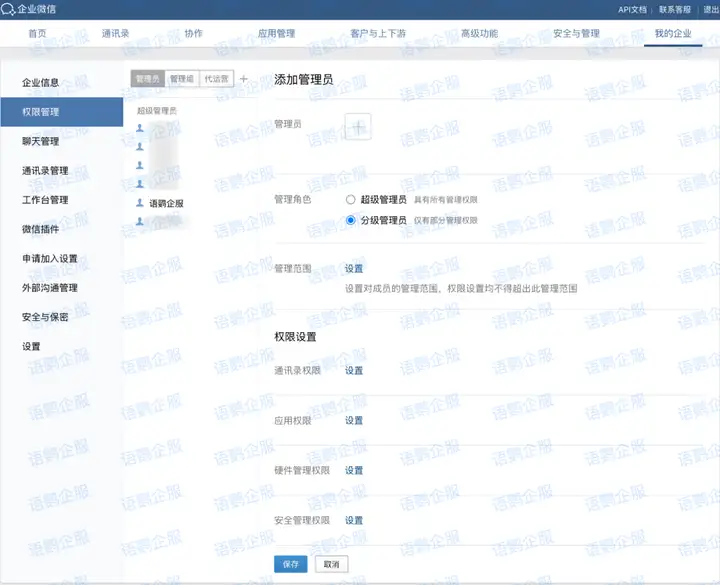Viewport: 720px width, 585px height.
Task: Click the 企业微信 logo icon
Action: 9,9
